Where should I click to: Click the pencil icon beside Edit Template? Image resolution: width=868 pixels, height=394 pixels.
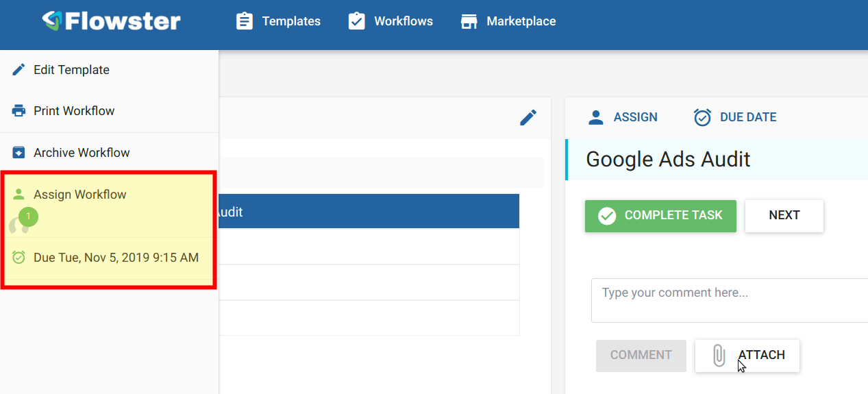(x=18, y=69)
